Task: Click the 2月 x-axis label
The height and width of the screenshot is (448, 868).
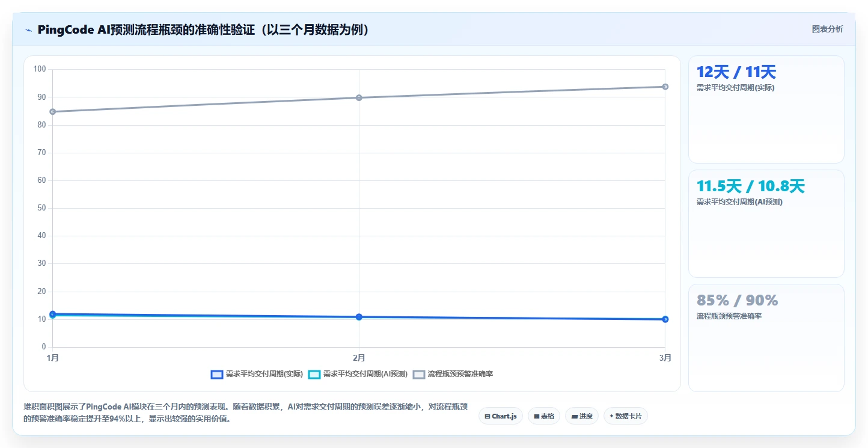Action: [359, 358]
